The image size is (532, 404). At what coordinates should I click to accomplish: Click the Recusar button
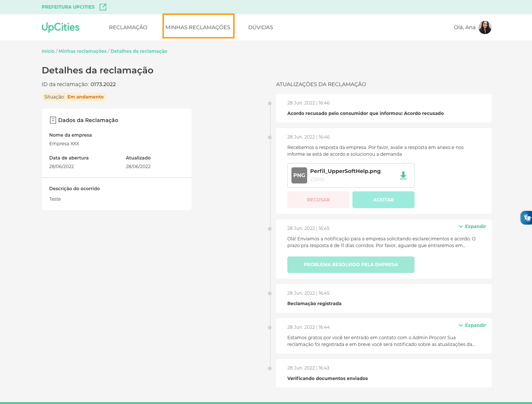(x=318, y=200)
